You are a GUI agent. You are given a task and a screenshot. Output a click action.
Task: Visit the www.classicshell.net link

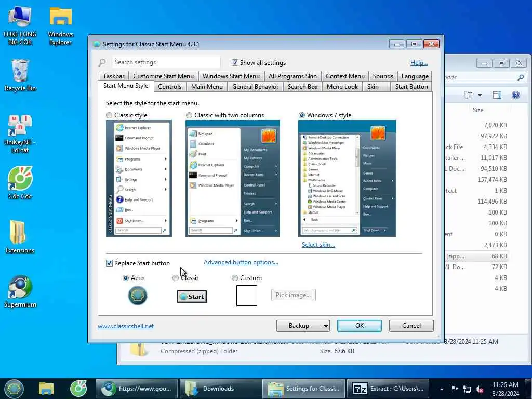coord(126,326)
